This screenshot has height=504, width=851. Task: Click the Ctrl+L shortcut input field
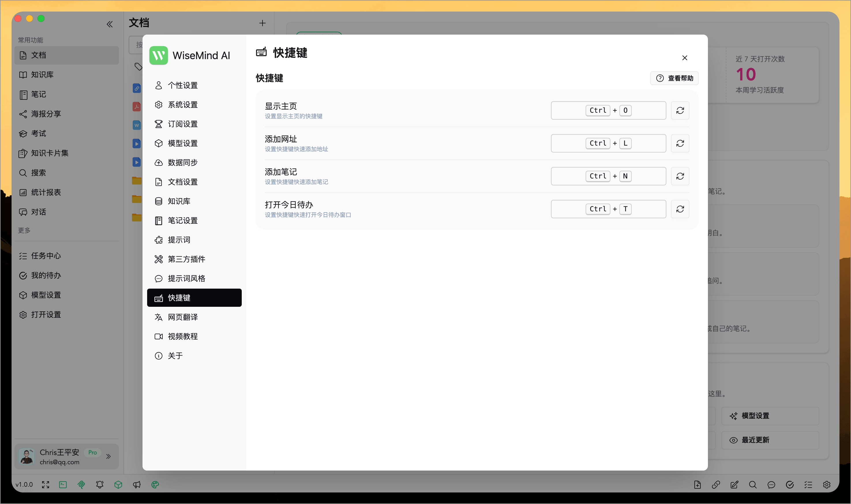608,143
